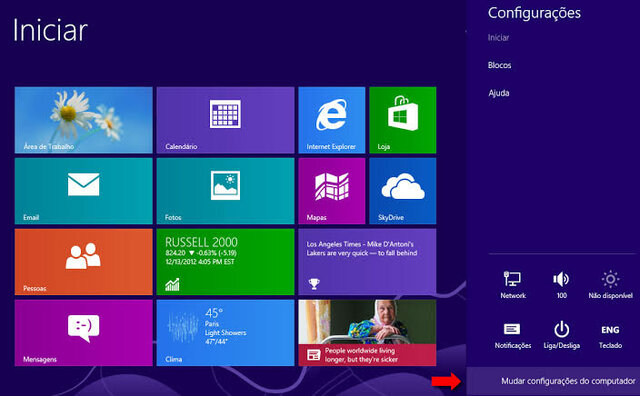Click the Iniciar start screen title
640x396 pixels.
[50, 30]
